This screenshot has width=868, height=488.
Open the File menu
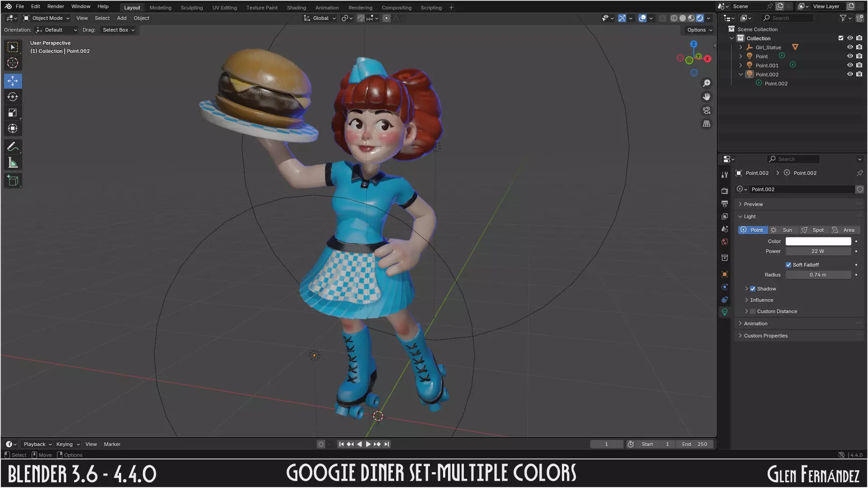click(x=20, y=6)
